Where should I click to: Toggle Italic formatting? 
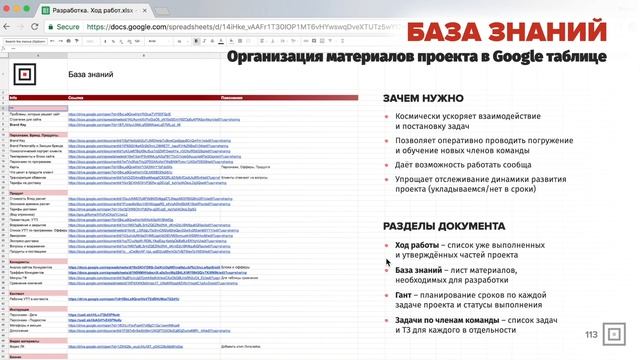pyautogui.click(x=204, y=41)
